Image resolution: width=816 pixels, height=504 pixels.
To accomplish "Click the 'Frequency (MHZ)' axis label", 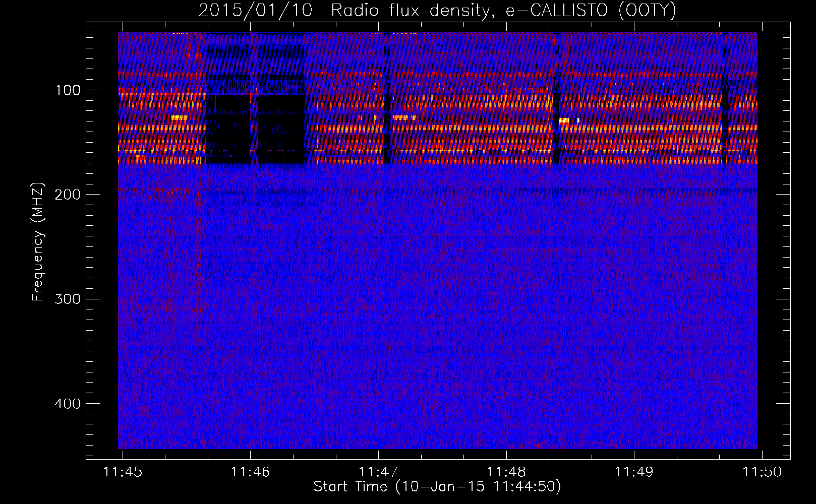I will [38, 242].
